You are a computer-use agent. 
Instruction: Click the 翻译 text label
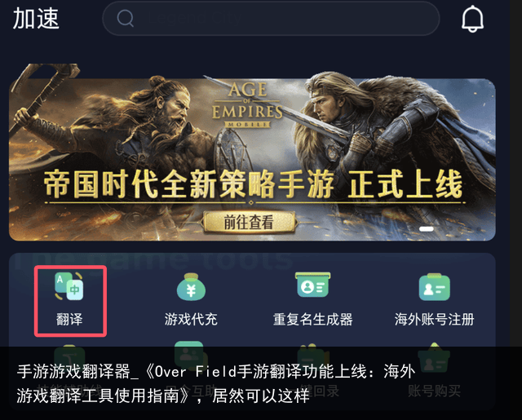click(x=69, y=320)
